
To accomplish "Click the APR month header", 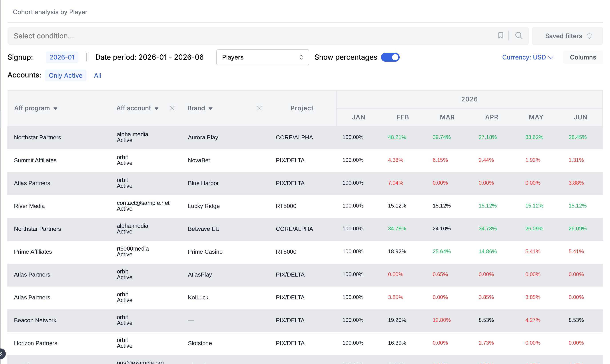I will [491, 117].
